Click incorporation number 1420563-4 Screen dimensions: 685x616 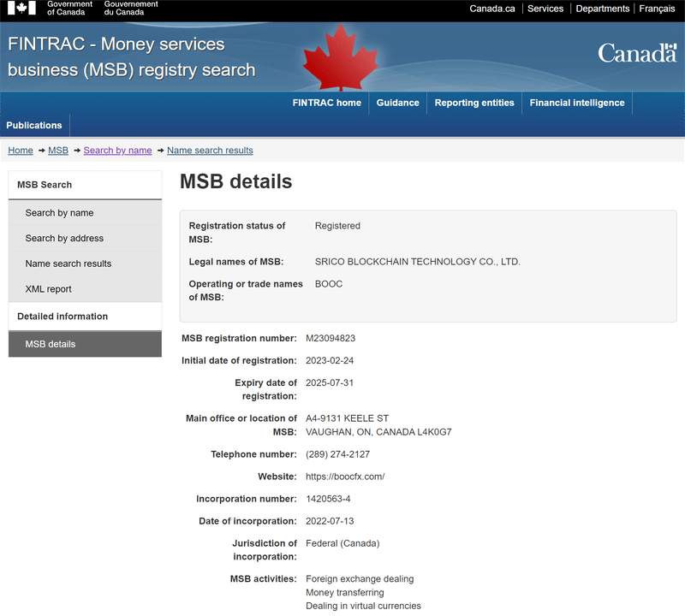[x=328, y=499]
